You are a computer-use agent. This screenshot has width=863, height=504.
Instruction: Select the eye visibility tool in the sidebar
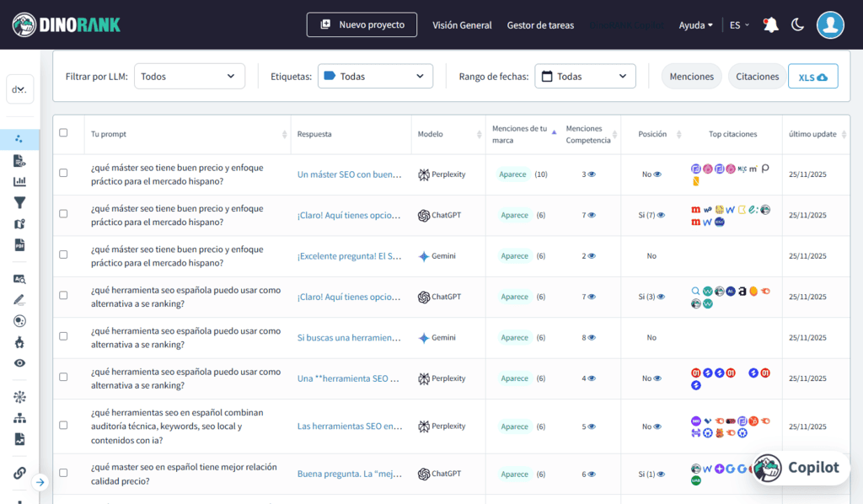19,363
